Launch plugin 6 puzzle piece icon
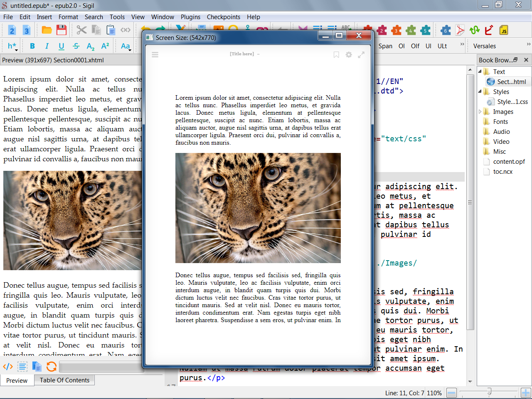Image resolution: width=532 pixels, height=399 pixels. pyautogui.click(x=446, y=30)
